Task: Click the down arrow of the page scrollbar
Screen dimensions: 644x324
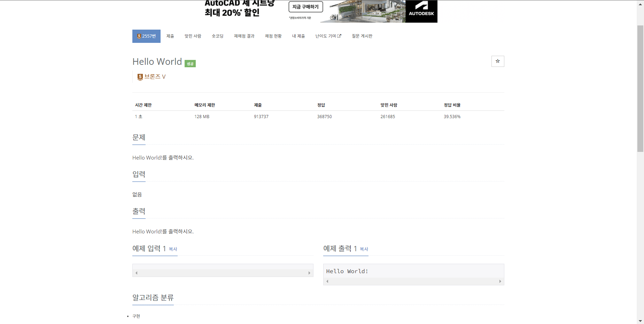Action: tap(641, 321)
